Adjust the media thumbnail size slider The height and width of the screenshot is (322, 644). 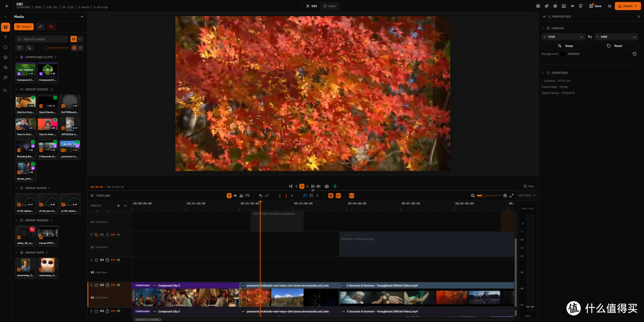(57, 48)
